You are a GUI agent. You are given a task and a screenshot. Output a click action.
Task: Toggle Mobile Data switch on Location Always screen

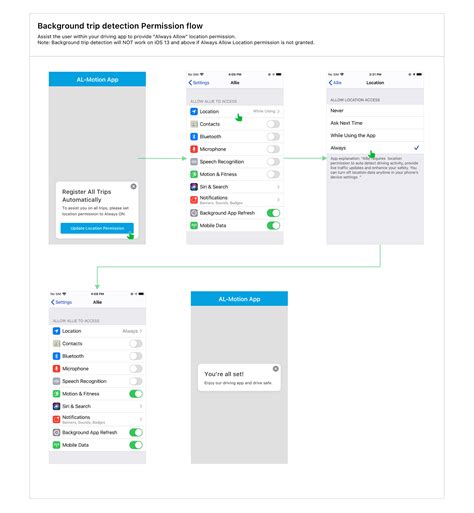coord(136,445)
